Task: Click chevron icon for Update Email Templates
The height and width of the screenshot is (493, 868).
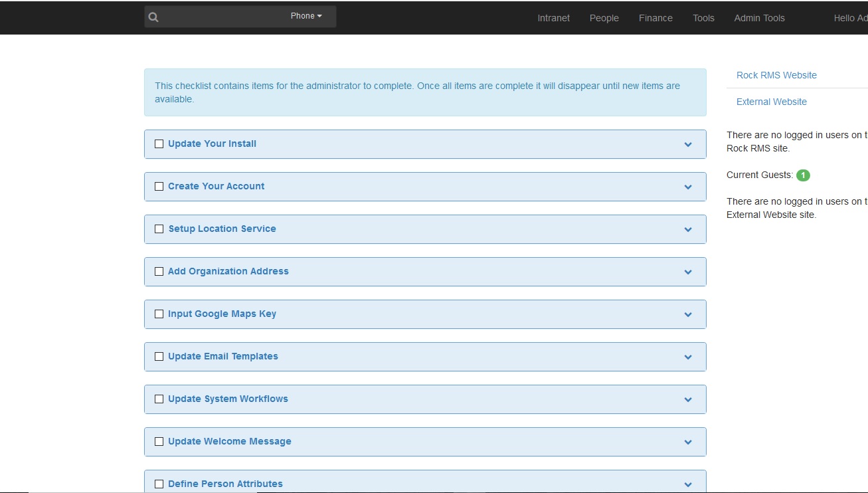Action: tap(688, 357)
